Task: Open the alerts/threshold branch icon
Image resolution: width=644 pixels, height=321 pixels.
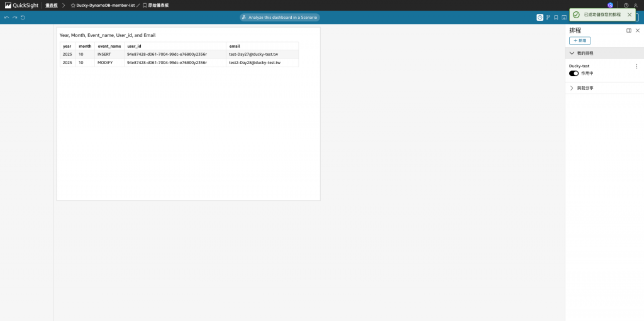Action: tap(548, 17)
